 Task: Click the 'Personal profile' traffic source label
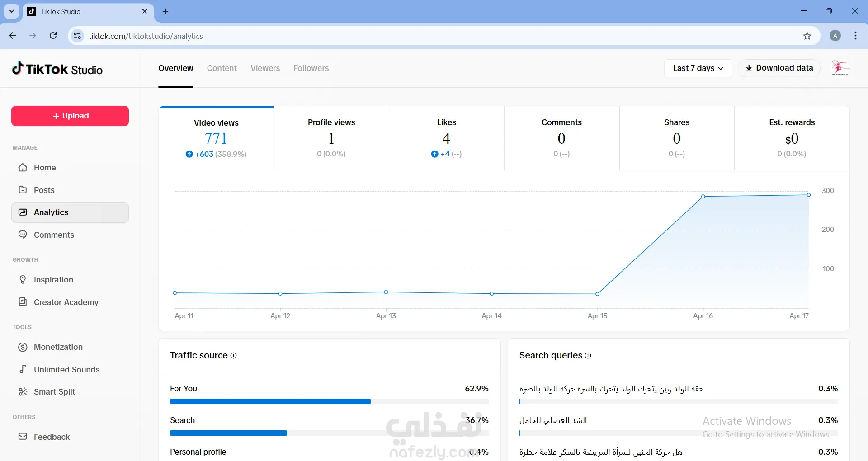tap(198, 452)
